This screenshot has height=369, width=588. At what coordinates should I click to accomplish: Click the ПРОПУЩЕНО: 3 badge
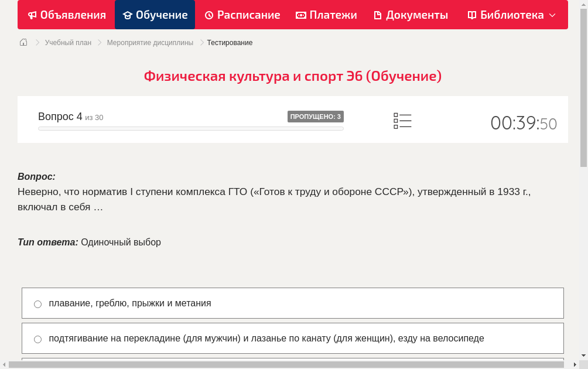(x=315, y=117)
